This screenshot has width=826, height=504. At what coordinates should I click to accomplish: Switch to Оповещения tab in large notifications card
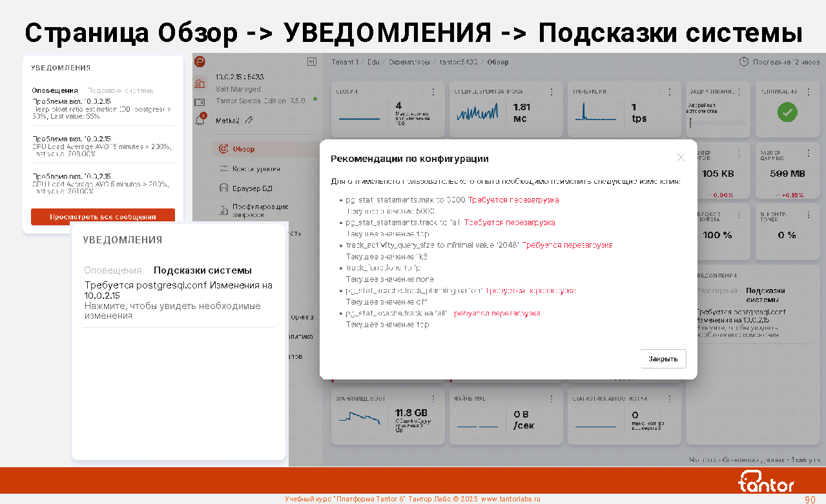(112, 270)
